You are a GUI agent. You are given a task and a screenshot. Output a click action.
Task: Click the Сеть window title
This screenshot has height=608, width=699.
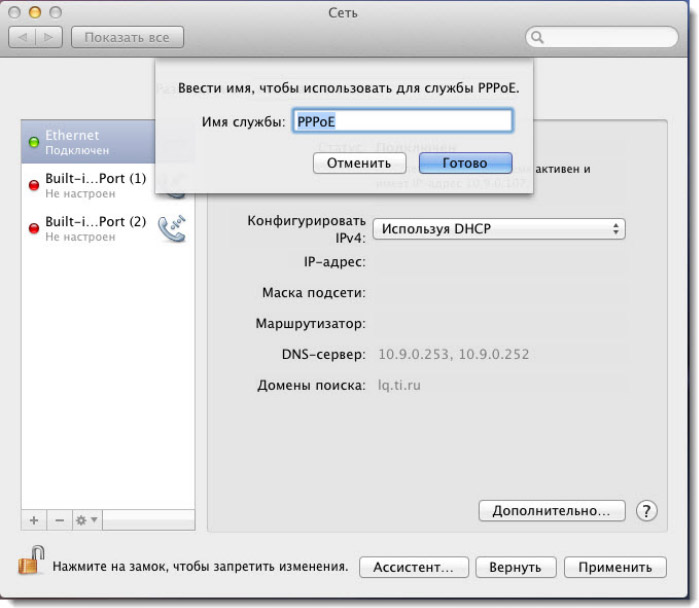click(x=343, y=12)
